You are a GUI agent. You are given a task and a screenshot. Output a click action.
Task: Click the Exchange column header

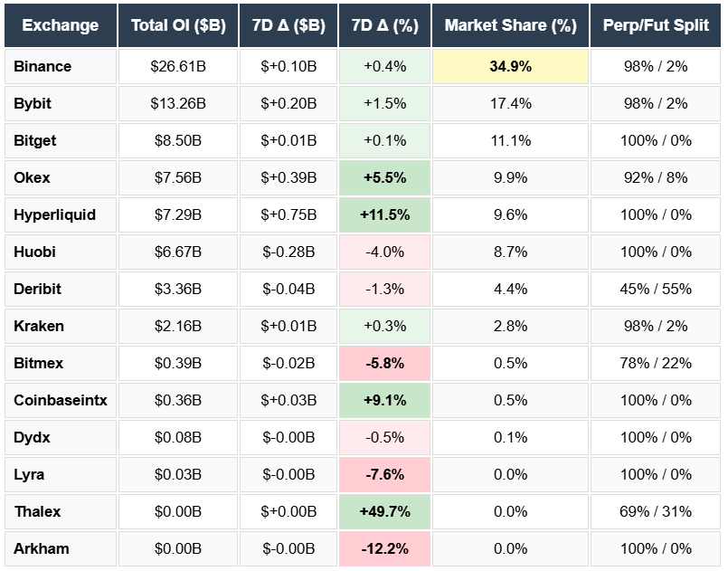pos(60,25)
